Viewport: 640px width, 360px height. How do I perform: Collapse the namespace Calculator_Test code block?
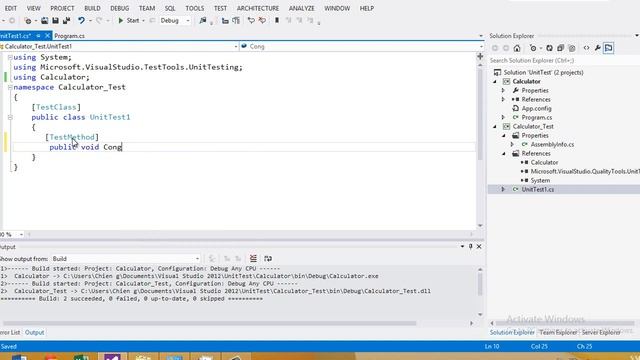[x=10, y=87]
